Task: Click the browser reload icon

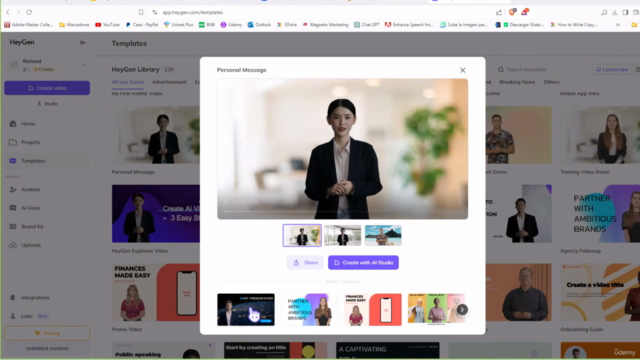Action: point(29,12)
